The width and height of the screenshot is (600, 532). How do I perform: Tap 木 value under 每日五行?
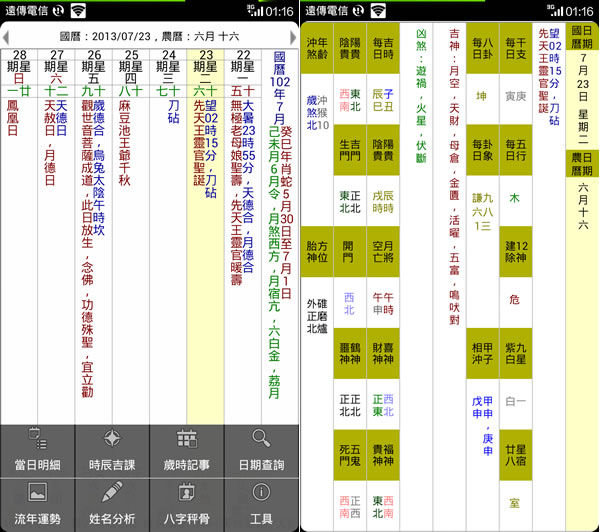(515, 198)
